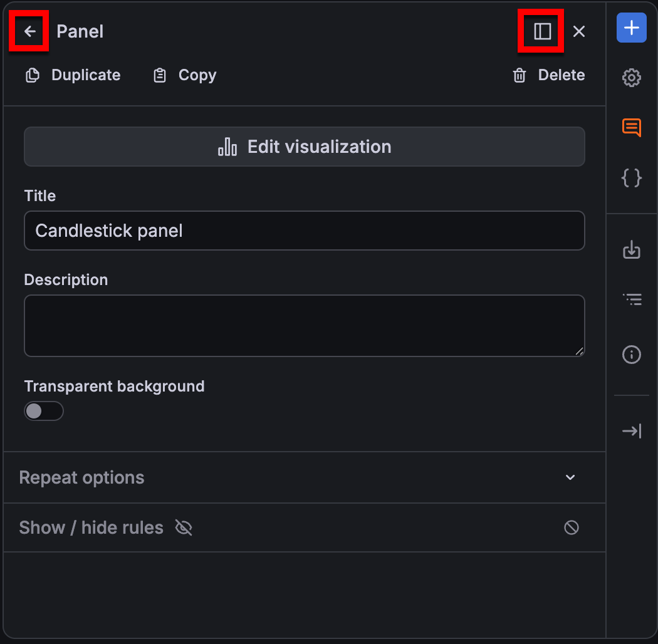The width and height of the screenshot is (658, 644).
Task: Click the export download icon
Action: [x=631, y=249]
